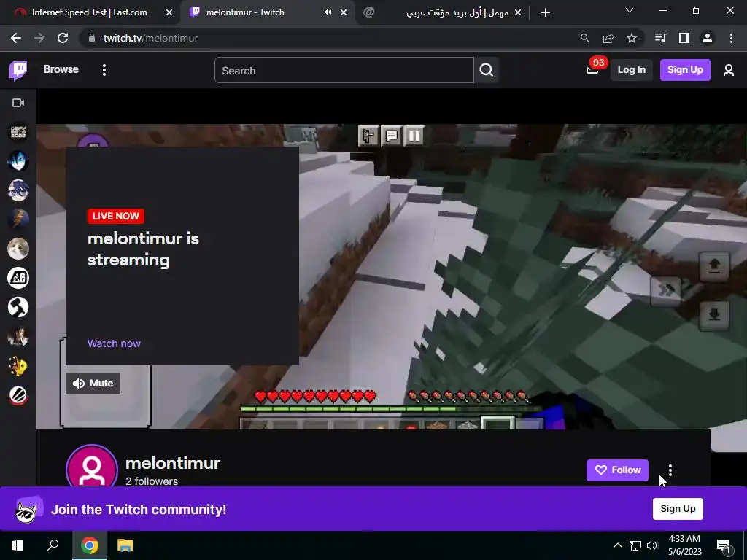Screen dimensions: 747x560
Task: Click Sign Up in the purple banner
Action: (x=678, y=509)
